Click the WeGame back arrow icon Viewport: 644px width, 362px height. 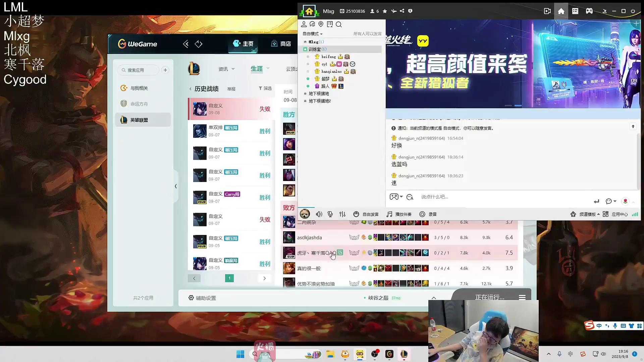pos(185,44)
